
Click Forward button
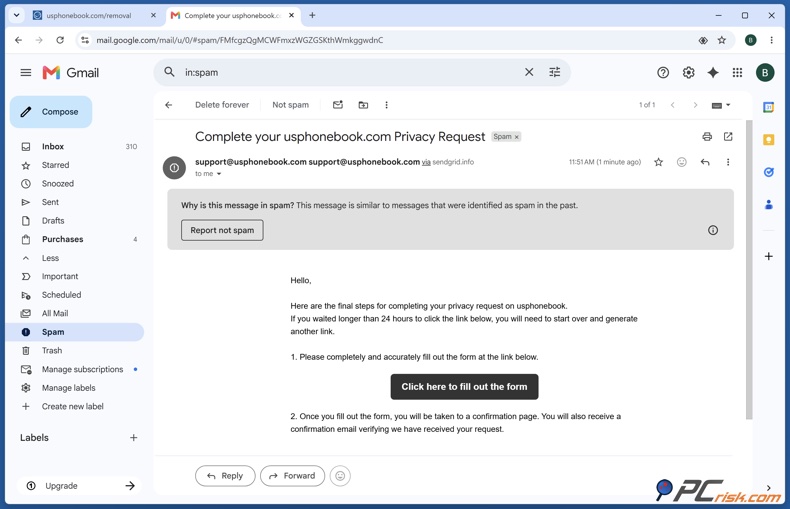pyautogui.click(x=292, y=476)
